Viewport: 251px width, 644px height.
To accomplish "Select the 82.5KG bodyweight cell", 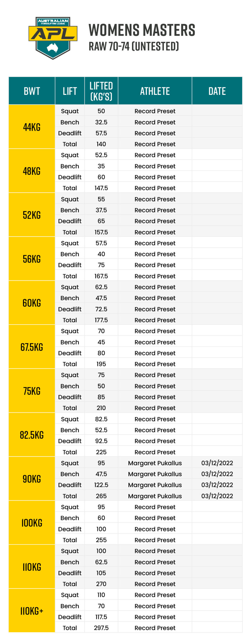I will coord(32,434).
